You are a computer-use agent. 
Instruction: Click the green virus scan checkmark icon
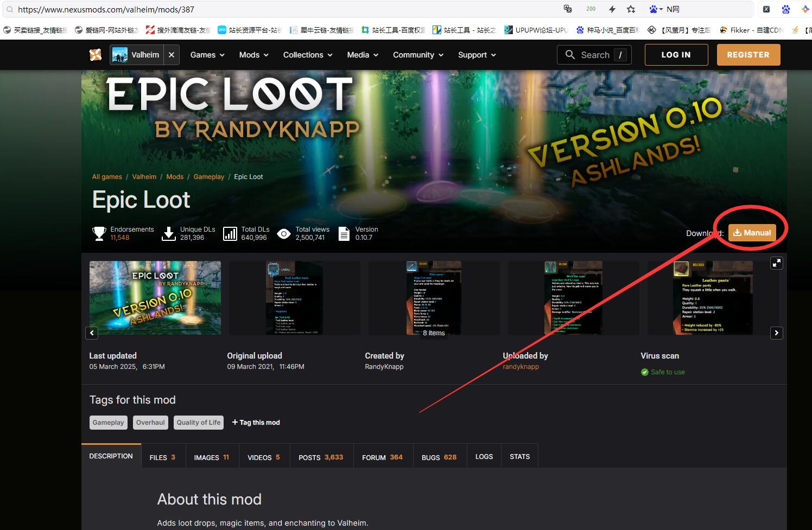(645, 372)
